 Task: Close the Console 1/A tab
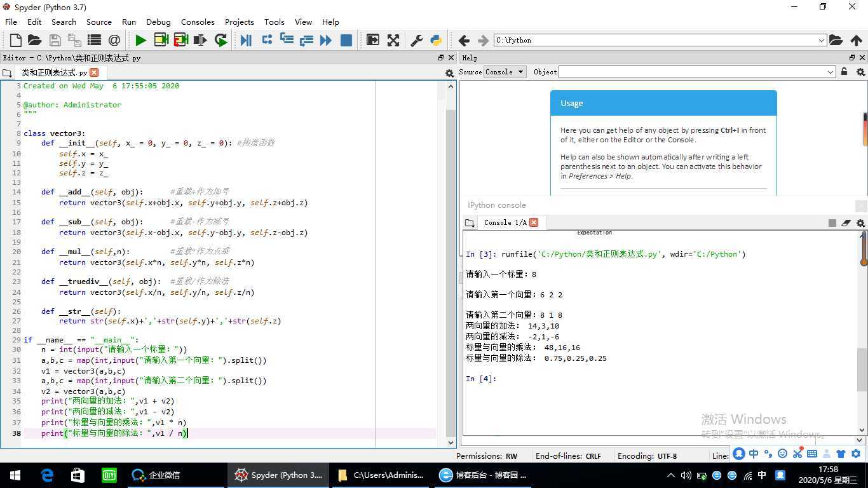(534, 222)
